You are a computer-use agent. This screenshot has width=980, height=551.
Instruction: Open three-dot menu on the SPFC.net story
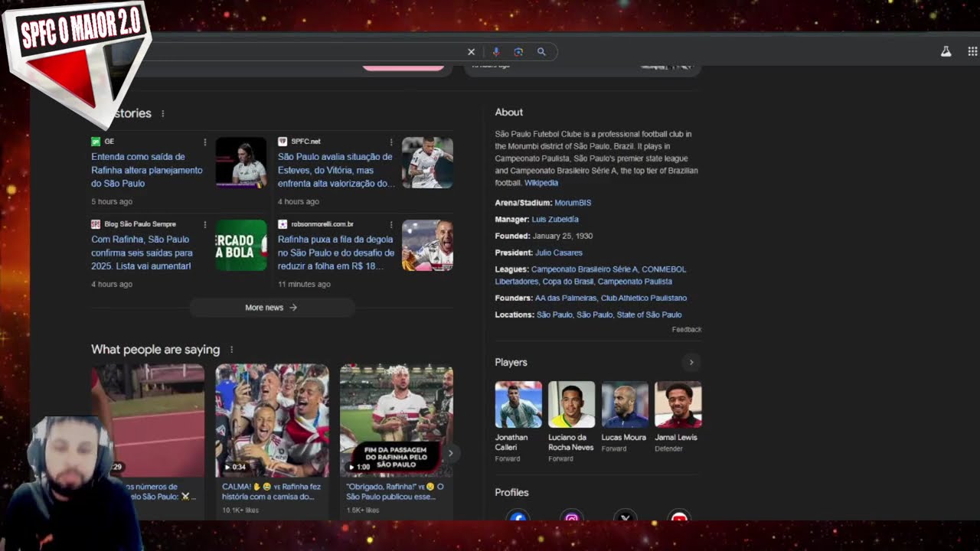tap(391, 142)
